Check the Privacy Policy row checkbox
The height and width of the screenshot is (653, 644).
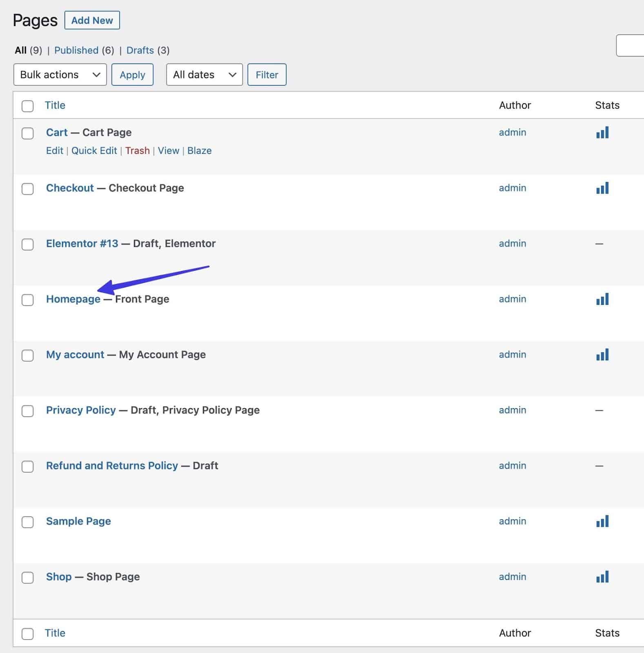click(x=27, y=411)
